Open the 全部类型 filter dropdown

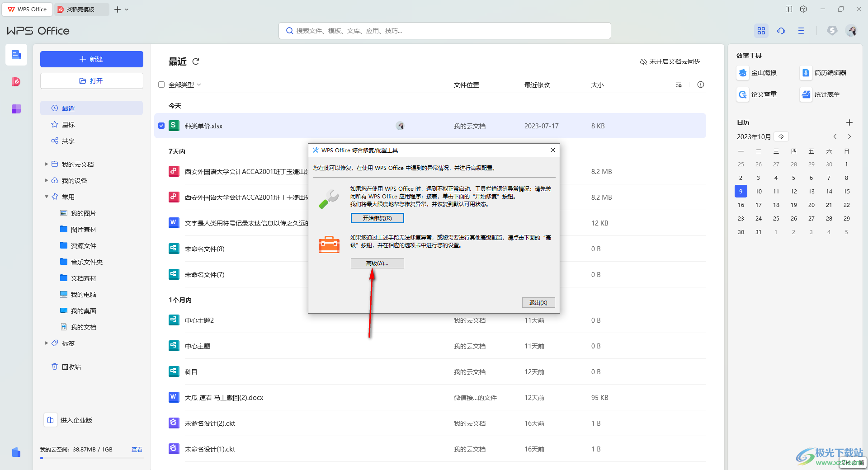click(185, 85)
